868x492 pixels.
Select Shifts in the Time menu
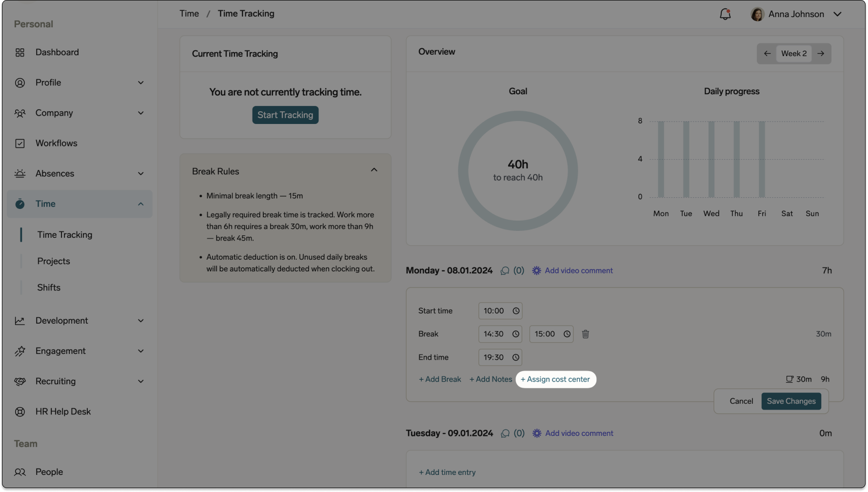pos(48,287)
